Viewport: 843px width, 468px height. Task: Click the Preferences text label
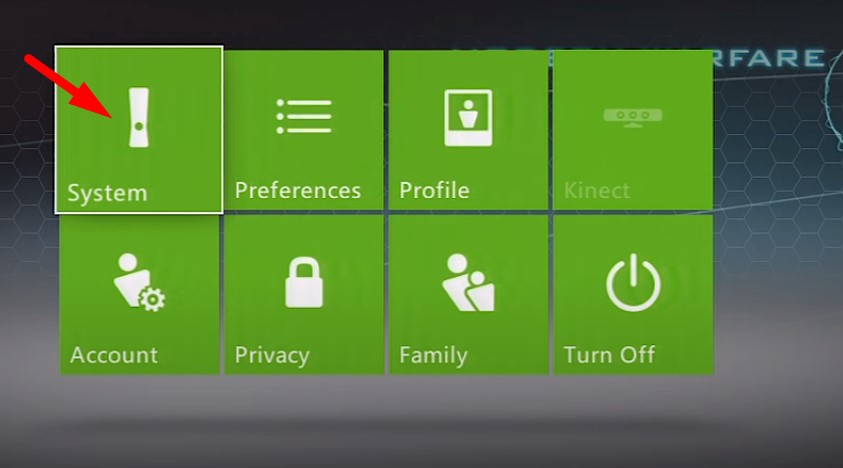[298, 190]
